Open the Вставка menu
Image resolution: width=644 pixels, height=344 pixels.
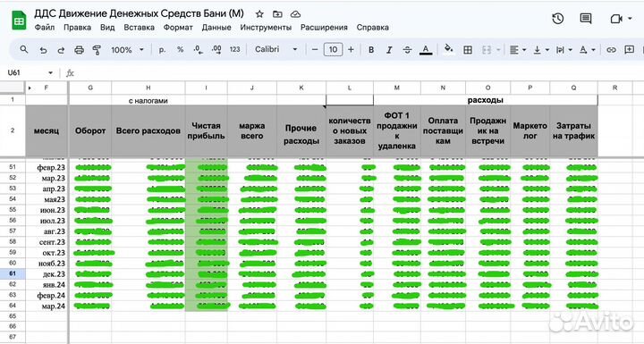pyautogui.click(x=139, y=28)
